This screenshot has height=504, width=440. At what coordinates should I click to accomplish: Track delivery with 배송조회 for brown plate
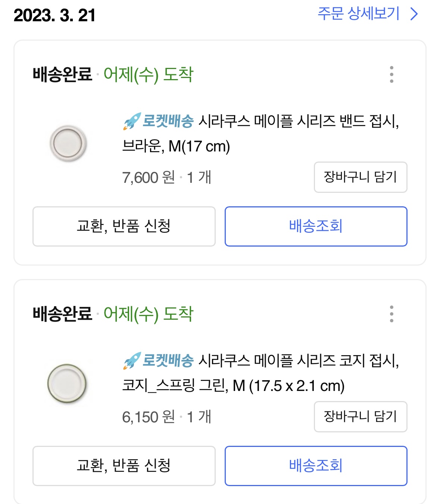(x=316, y=226)
